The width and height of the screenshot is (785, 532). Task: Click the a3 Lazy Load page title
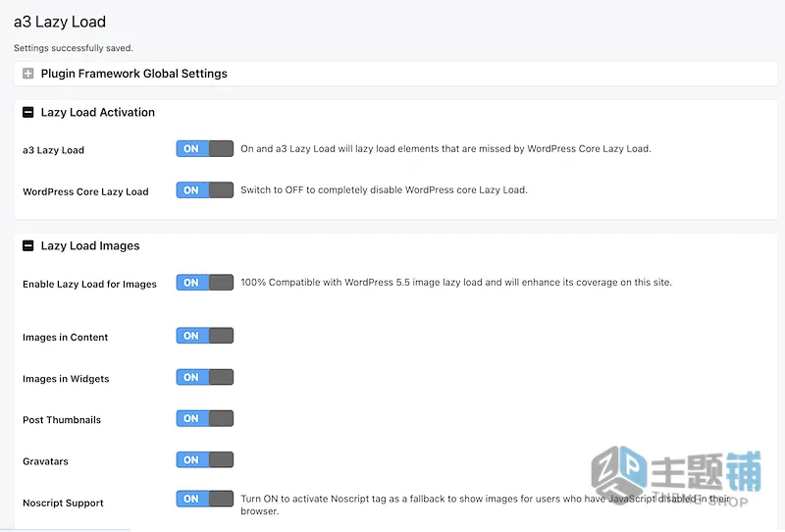(60, 22)
